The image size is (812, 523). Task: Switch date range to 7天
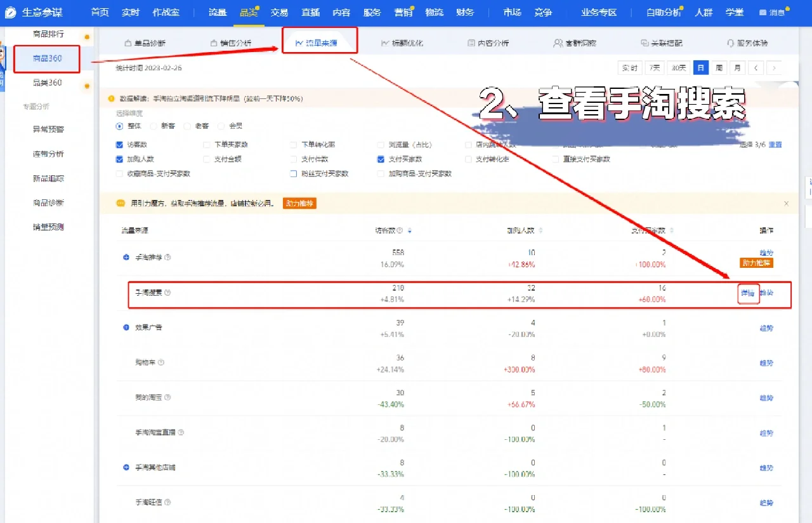tap(653, 68)
